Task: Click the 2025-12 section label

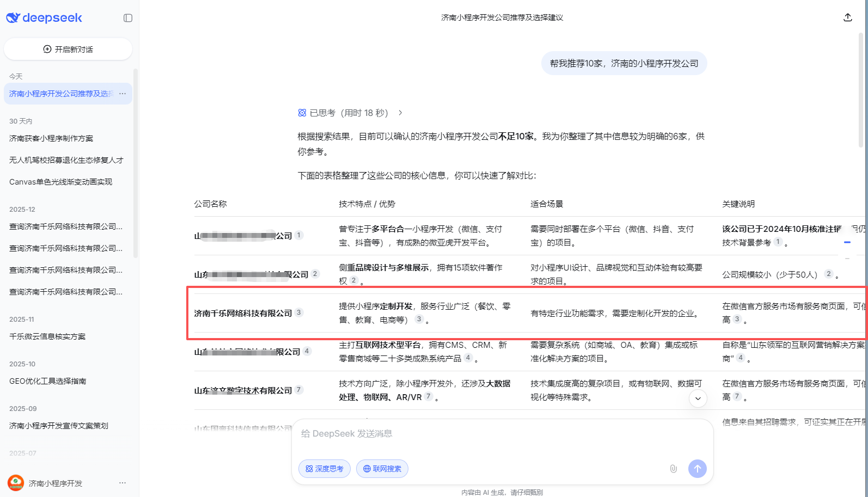Action: tap(22, 210)
